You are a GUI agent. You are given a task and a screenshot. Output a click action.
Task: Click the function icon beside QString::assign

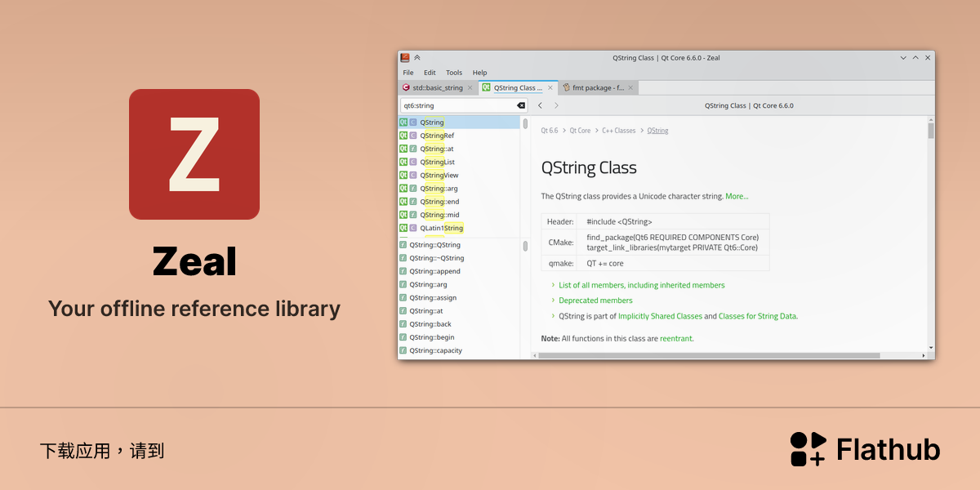(x=403, y=297)
